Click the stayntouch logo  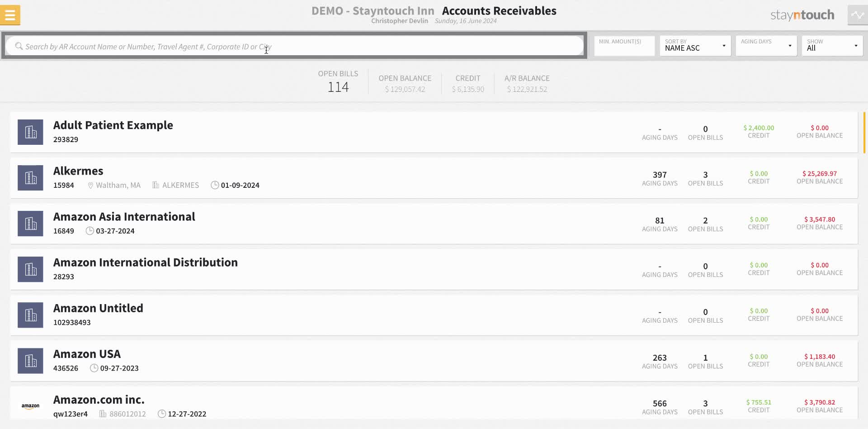point(802,15)
